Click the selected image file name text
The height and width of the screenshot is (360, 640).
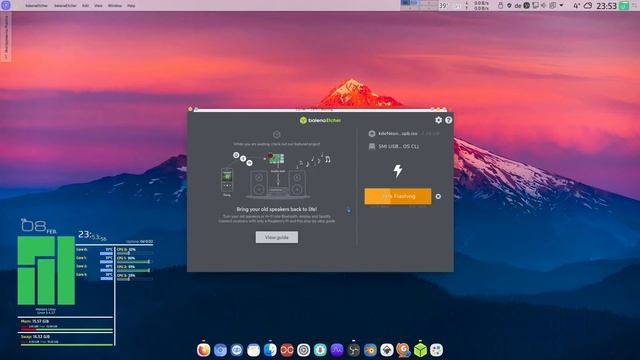pos(398,133)
